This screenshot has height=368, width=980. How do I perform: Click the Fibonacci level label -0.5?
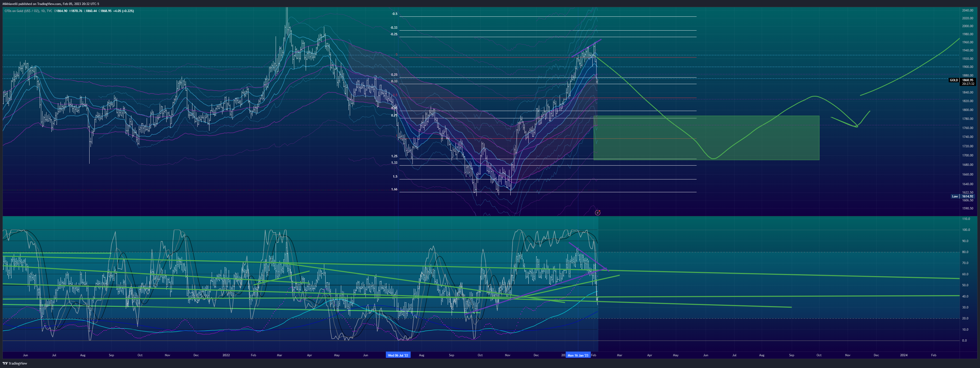(x=394, y=14)
